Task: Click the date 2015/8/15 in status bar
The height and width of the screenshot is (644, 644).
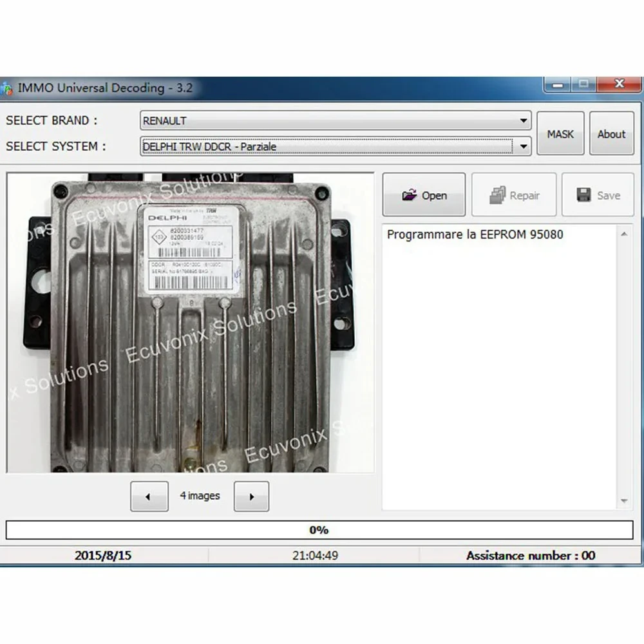Action: point(103,555)
